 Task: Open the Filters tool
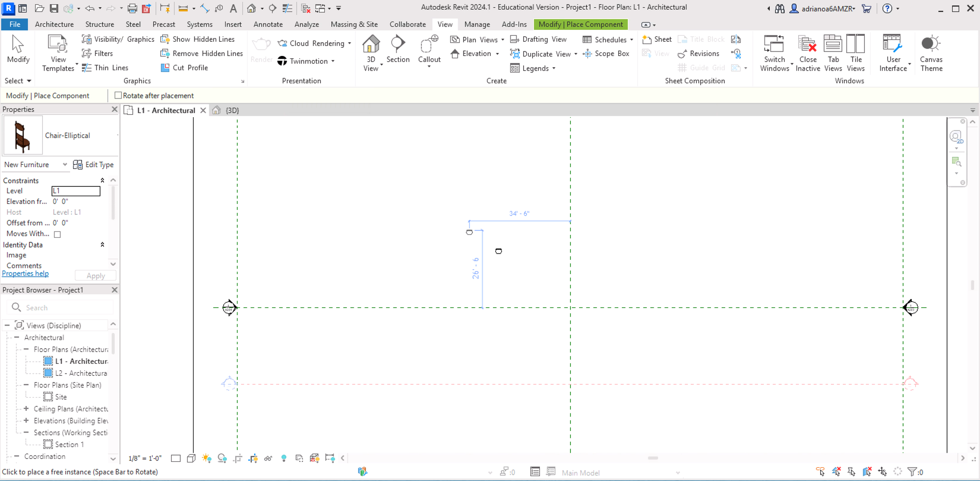click(97, 53)
